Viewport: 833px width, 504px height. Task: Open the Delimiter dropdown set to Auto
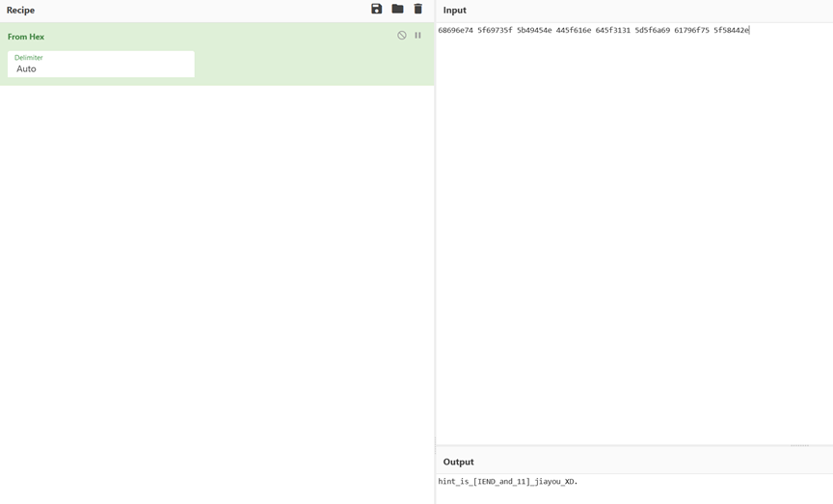pyautogui.click(x=101, y=65)
